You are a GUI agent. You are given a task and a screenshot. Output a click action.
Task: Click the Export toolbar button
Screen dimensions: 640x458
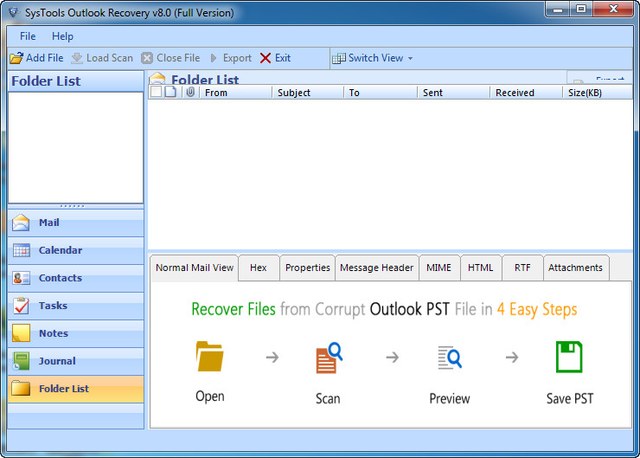coord(230,58)
